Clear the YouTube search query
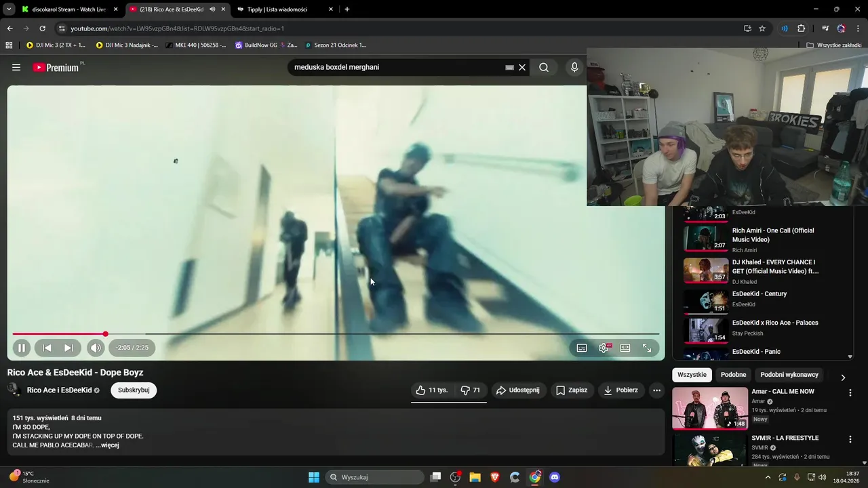This screenshot has width=868, height=488. click(x=522, y=68)
